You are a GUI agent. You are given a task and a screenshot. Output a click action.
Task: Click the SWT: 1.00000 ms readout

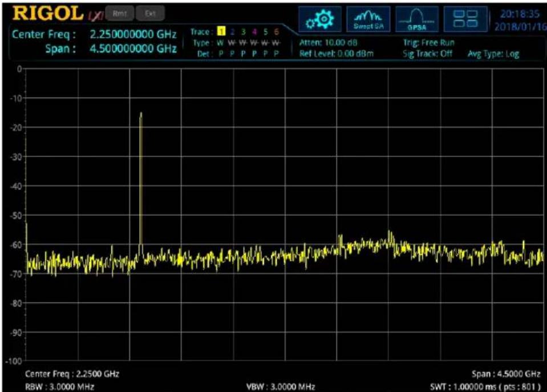485,387
